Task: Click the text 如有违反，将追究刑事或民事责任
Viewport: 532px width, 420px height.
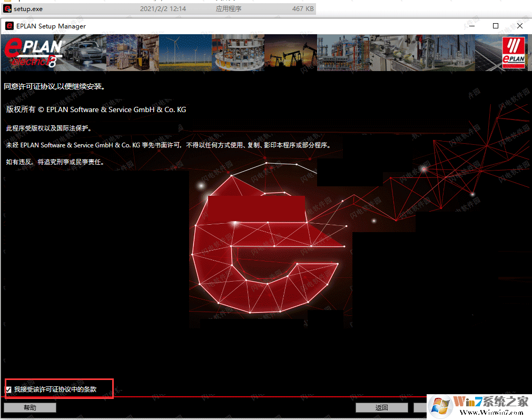Action: (55, 162)
